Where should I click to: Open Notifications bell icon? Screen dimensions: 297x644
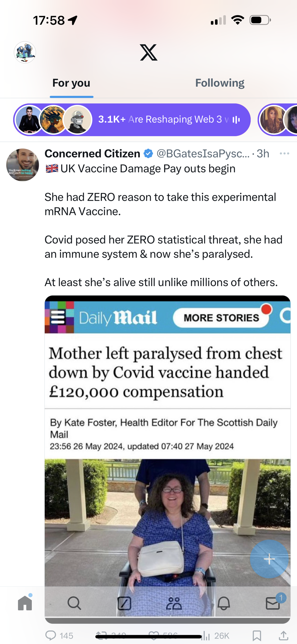pyautogui.click(x=224, y=603)
